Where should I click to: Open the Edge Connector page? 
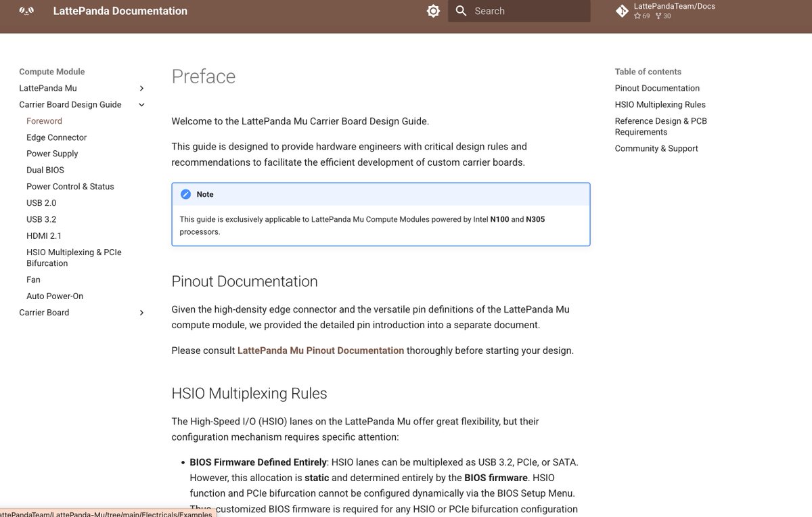coord(57,137)
